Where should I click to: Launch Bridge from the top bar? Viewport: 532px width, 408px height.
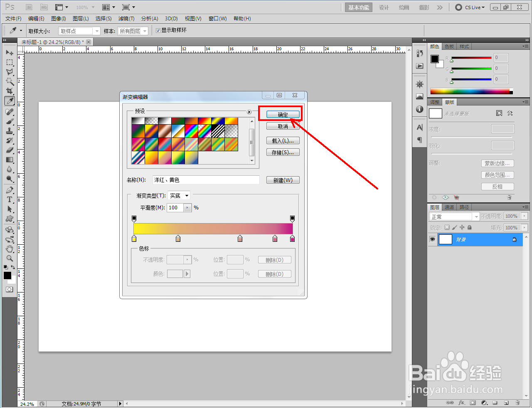(29, 7)
